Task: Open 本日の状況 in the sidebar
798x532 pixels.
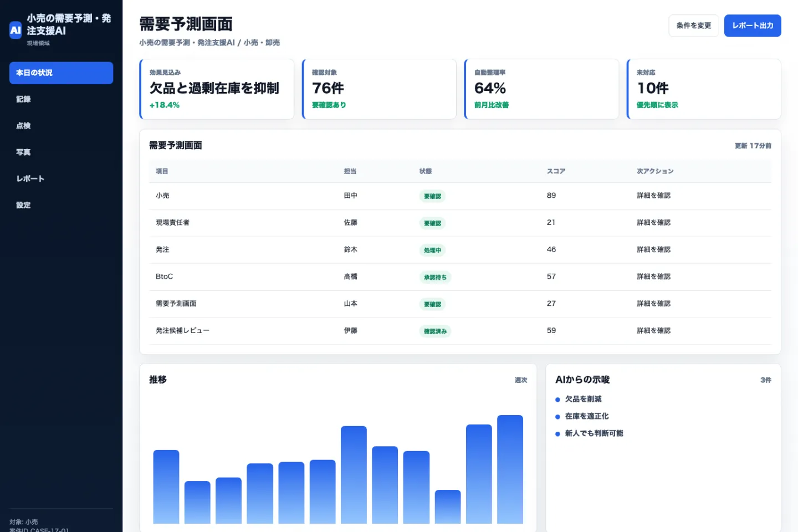Action: (61, 73)
